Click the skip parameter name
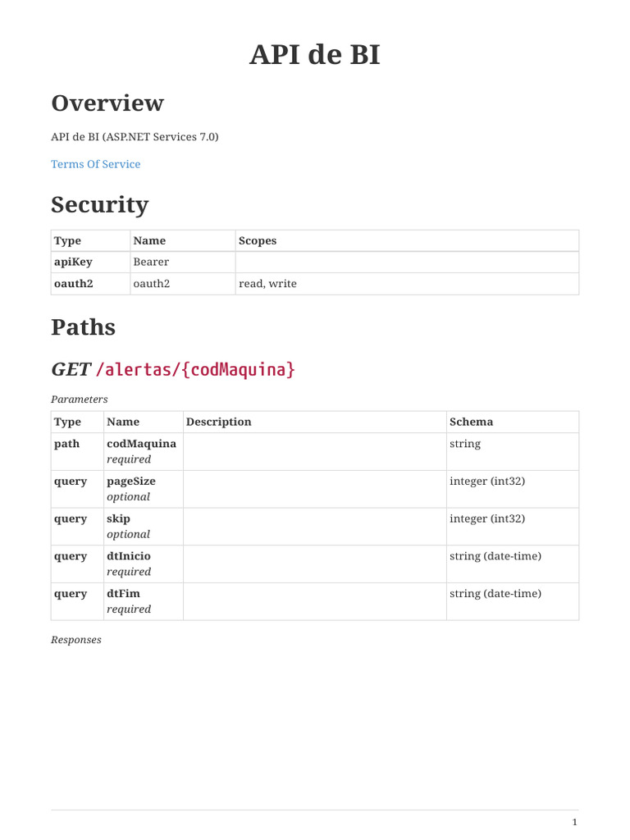The width and height of the screenshot is (630, 840). pos(118,518)
